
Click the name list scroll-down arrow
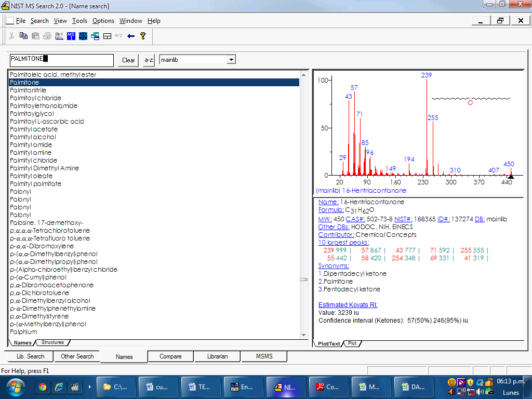[x=303, y=335]
